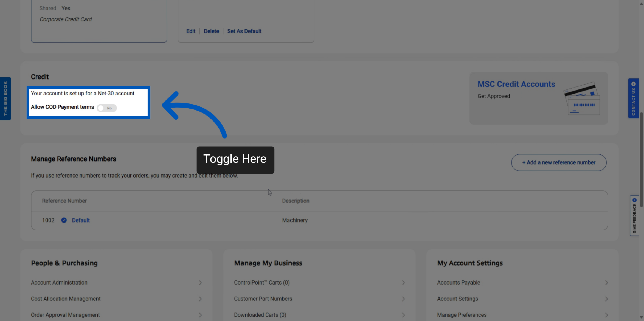Expand the Order Approval Management chevron
This screenshot has width=644, height=321.
(200, 315)
